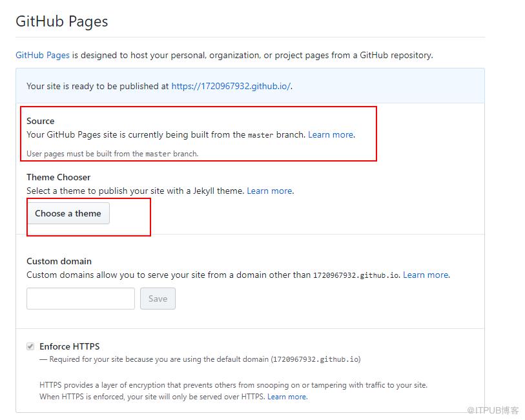The image size is (525, 420).
Task: Click the GitHub Pages page heading
Action: click(62, 21)
